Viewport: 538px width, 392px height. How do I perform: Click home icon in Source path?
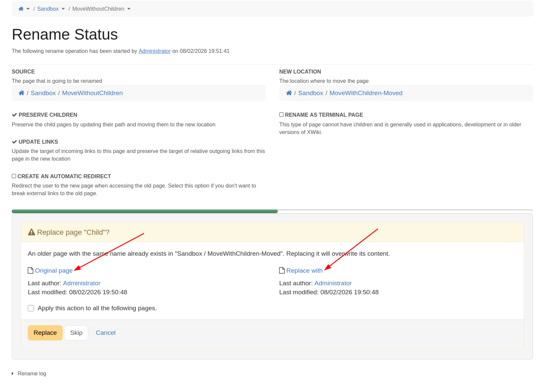[21, 93]
